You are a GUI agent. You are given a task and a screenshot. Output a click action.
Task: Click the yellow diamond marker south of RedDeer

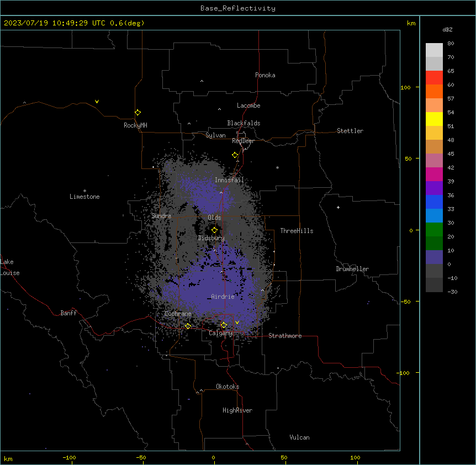pyautogui.click(x=235, y=155)
